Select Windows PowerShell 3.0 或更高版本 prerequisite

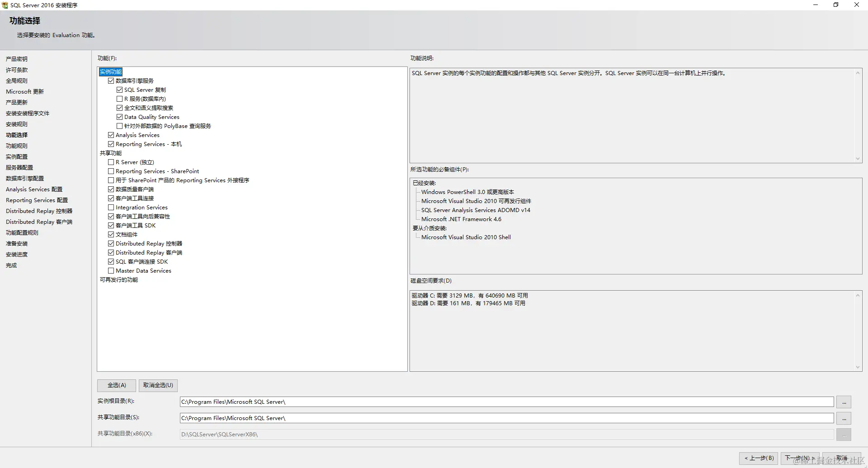(467, 192)
